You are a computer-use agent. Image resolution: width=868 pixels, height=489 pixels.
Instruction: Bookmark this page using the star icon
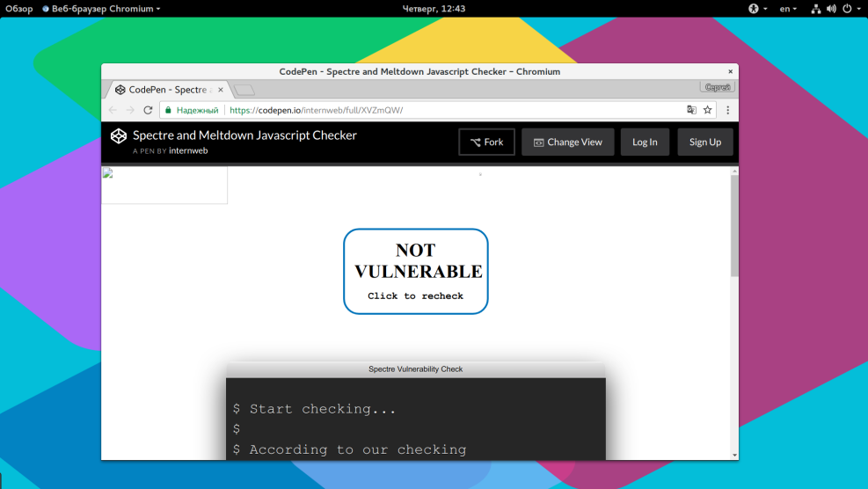click(x=707, y=110)
